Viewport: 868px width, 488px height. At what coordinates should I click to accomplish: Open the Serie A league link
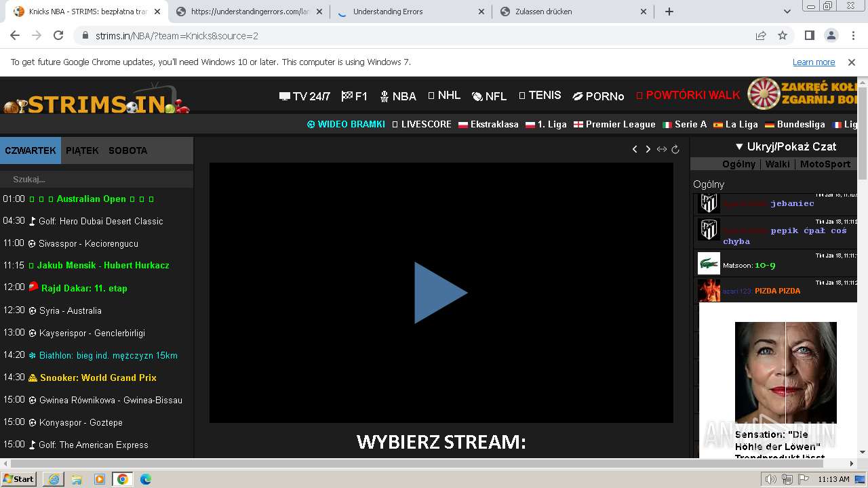[684, 124]
